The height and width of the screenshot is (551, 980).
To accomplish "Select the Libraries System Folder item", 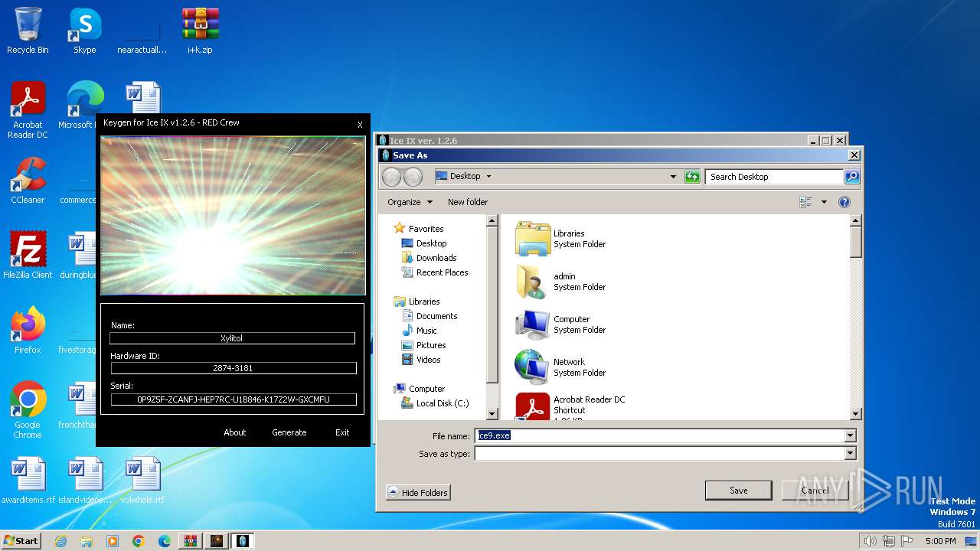I will point(561,239).
